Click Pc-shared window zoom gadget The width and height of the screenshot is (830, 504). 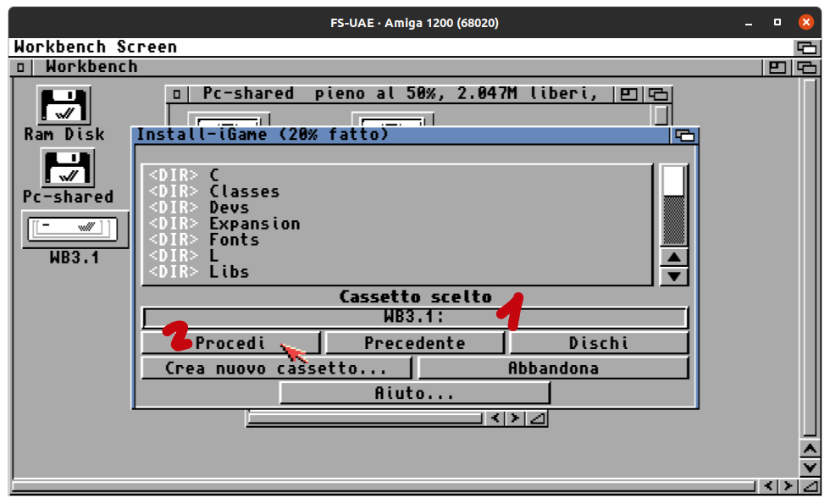[628, 94]
